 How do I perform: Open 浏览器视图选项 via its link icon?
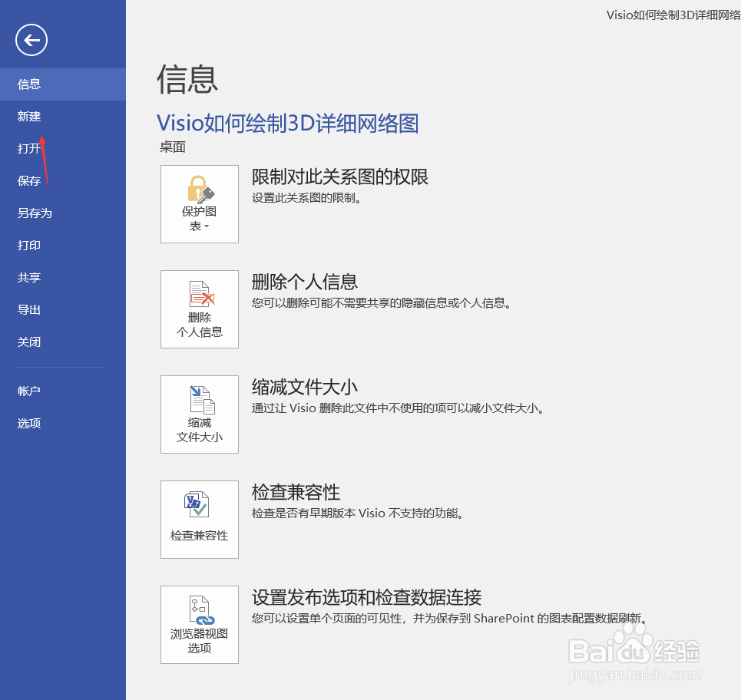[199, 610]
